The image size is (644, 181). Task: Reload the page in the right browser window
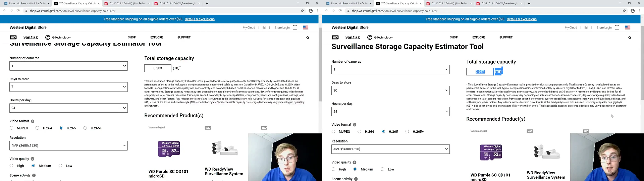coord(340,11)
